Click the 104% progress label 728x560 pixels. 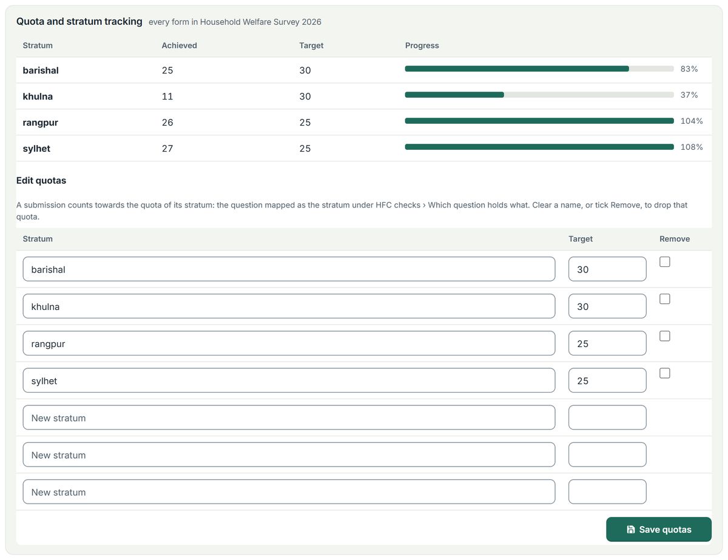click(692, 121)
